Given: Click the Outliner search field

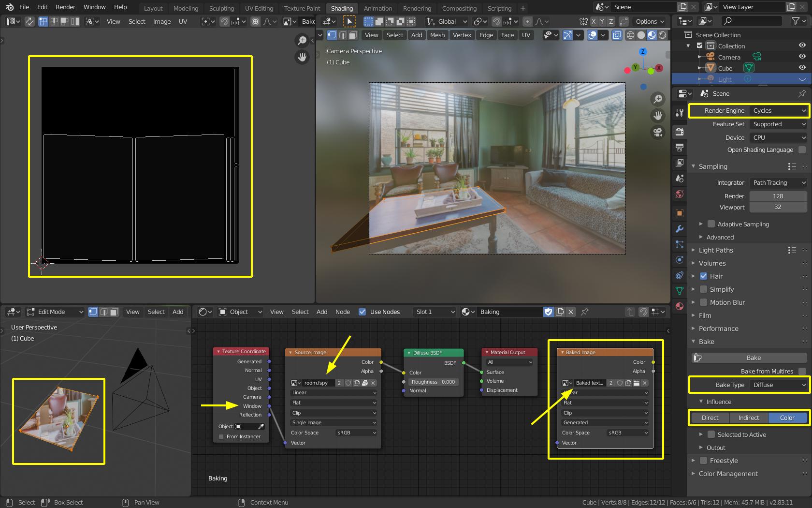Looking at the screenshot, I should (x=752, y=21).
